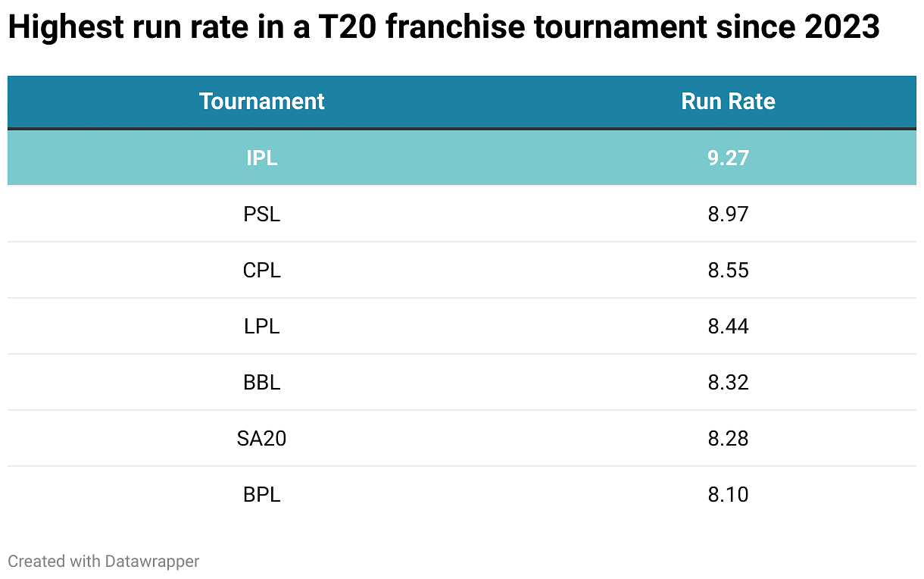
Task: Click the 8.55 run rate value
Action: coord(728,271)
